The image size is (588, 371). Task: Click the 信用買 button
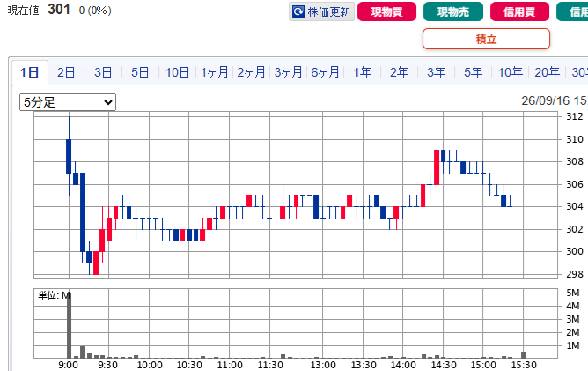click(x=519, y=11)
